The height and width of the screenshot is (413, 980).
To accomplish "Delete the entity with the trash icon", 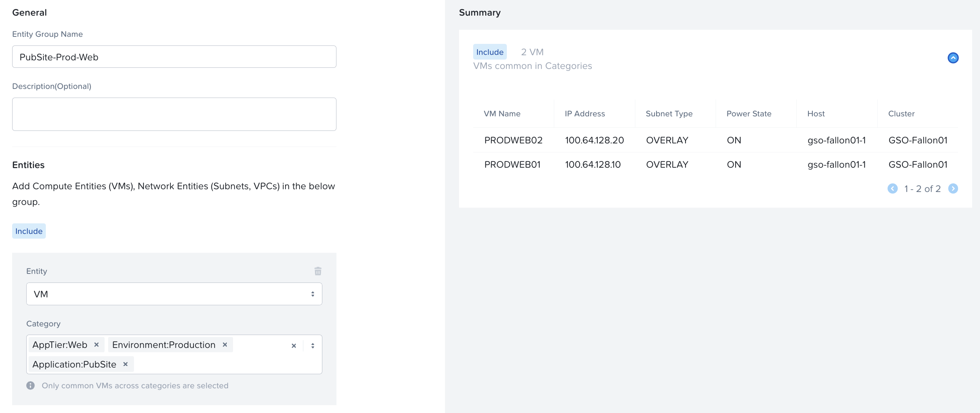I will (318, 271).
